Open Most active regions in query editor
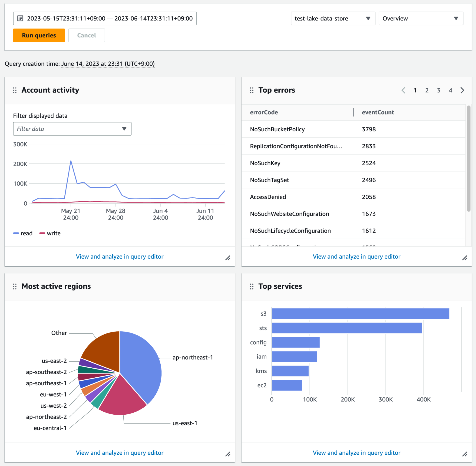476x466 pixels. point(120,453)
